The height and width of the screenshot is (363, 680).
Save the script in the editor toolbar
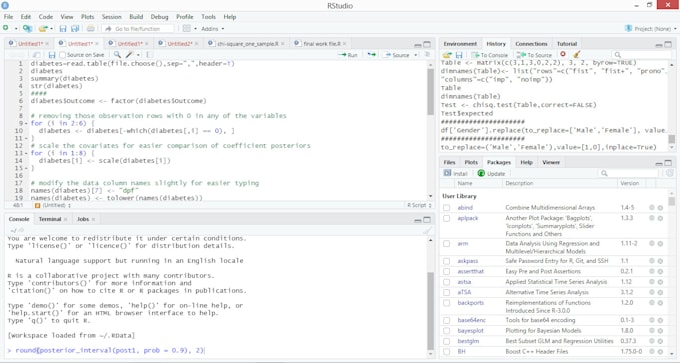pos(52,55)
